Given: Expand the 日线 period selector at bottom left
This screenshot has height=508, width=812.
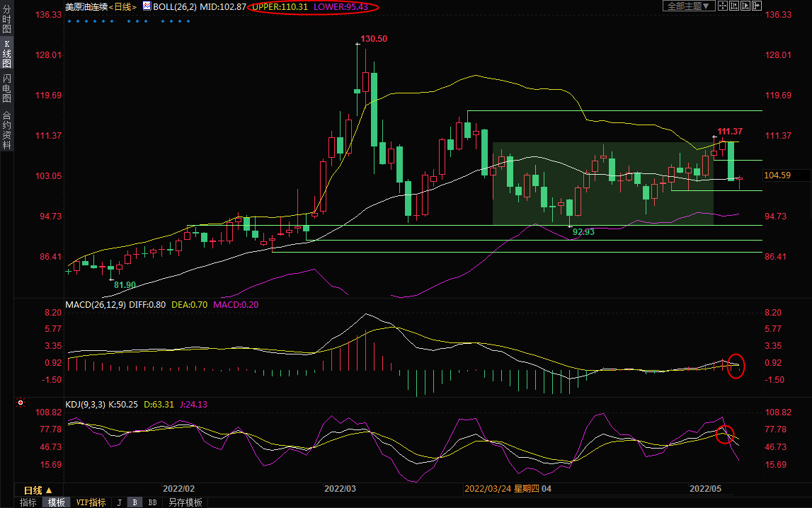Looking at the screenshot, I should point(38,490).
